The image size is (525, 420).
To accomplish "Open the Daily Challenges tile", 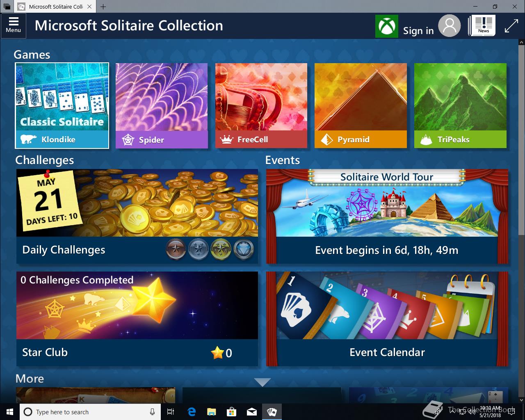I will pyautogui.click(x=137, y=216).
